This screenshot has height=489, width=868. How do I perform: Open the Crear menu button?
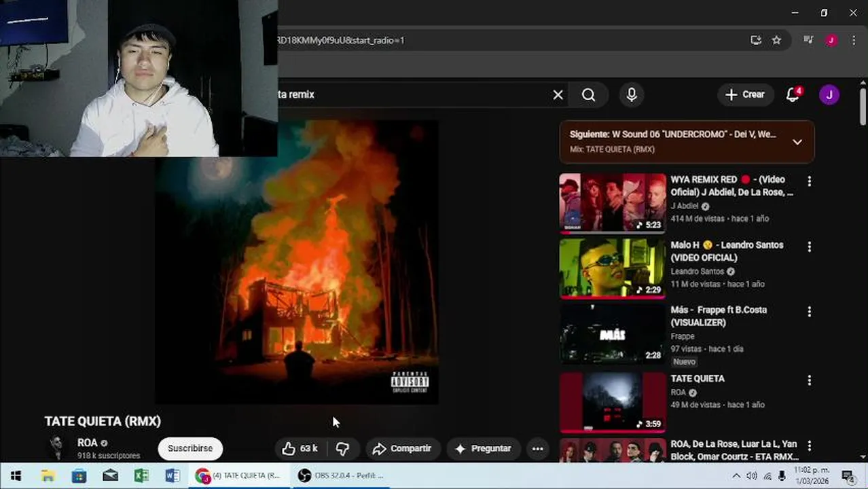745,94
